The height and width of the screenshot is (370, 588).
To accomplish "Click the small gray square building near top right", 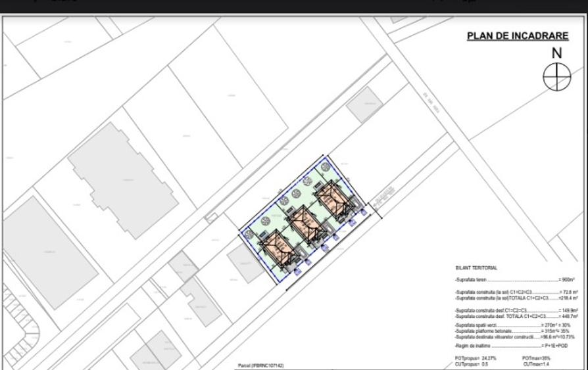I will (364, 104).
